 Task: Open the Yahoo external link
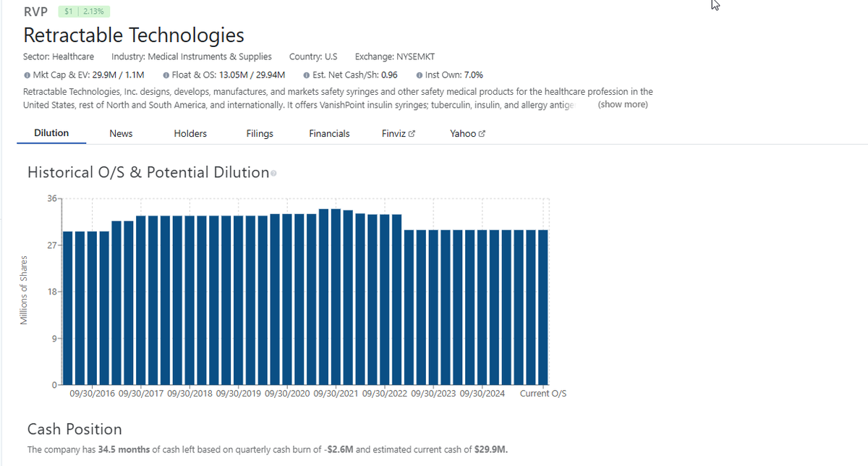point(467,133)
